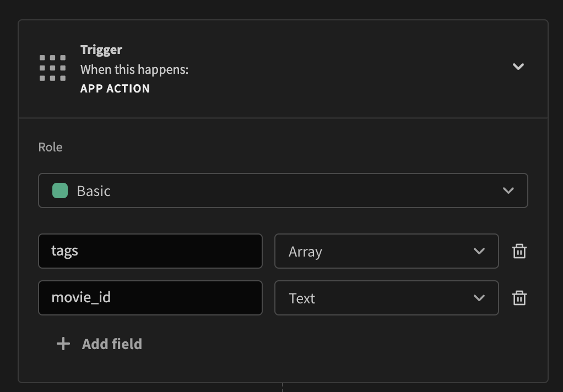Click the green swatch beside Basic
Image resolution: width=563 pixels, height=392 pixels.
click(59, 190)
